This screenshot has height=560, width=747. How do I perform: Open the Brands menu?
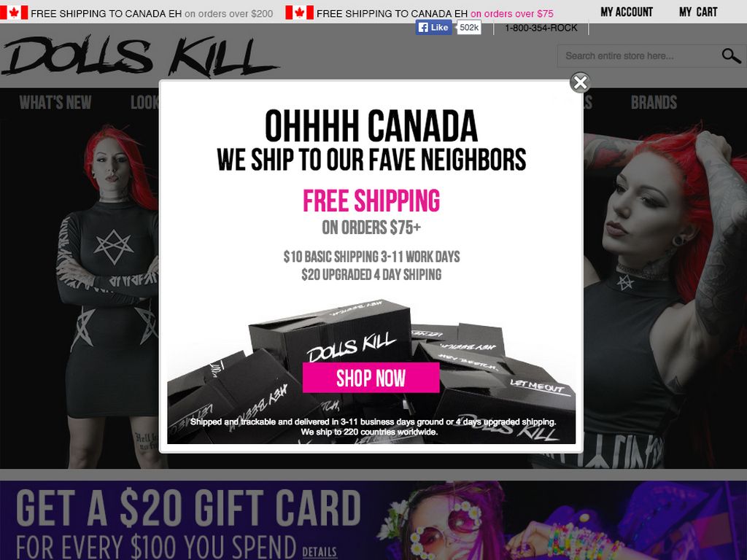[x=654, y=102]
